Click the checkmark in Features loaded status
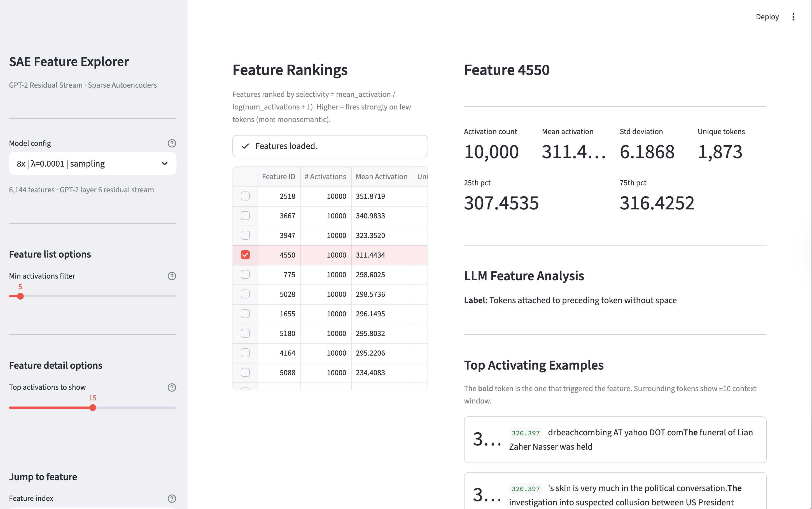812x509 pixels. click(245, 146)
